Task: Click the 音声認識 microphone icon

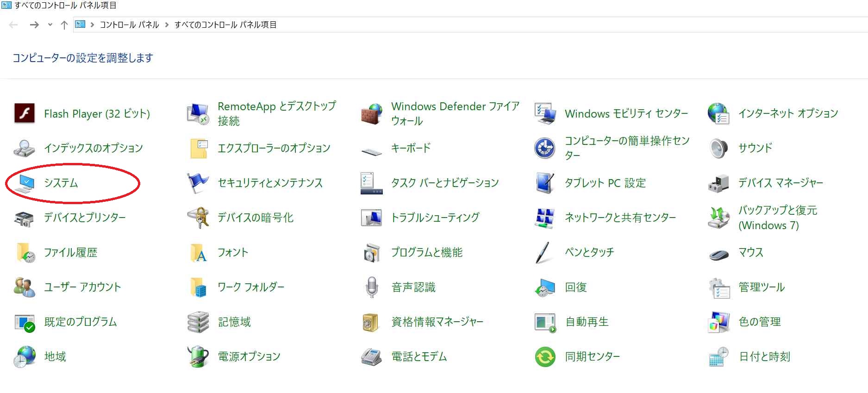Action: [372, 287]
